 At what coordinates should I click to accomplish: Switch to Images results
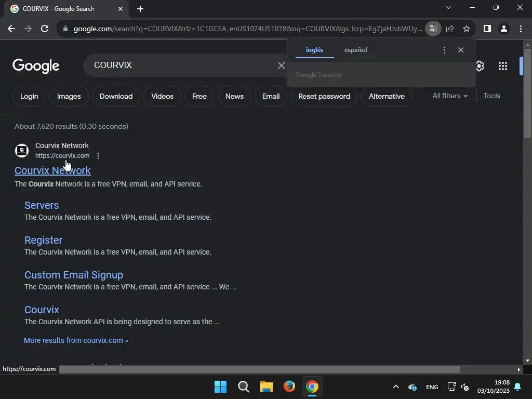pyautogui.click(x=69, y=96)
